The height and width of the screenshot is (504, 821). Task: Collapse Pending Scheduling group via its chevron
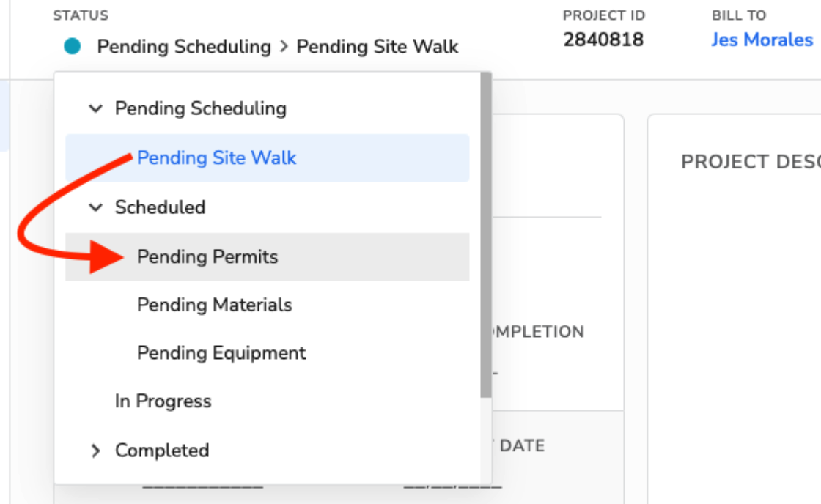click(95, 108)
